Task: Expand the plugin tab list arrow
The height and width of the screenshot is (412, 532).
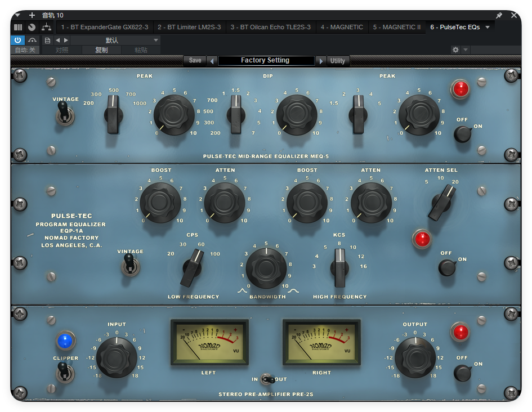Action: pyautogui.click(x=488, y=27)
